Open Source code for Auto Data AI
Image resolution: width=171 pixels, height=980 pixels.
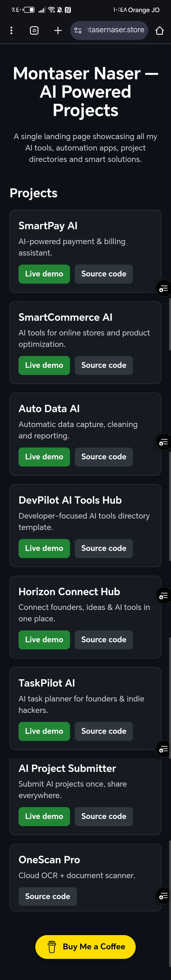coord(104,457)
